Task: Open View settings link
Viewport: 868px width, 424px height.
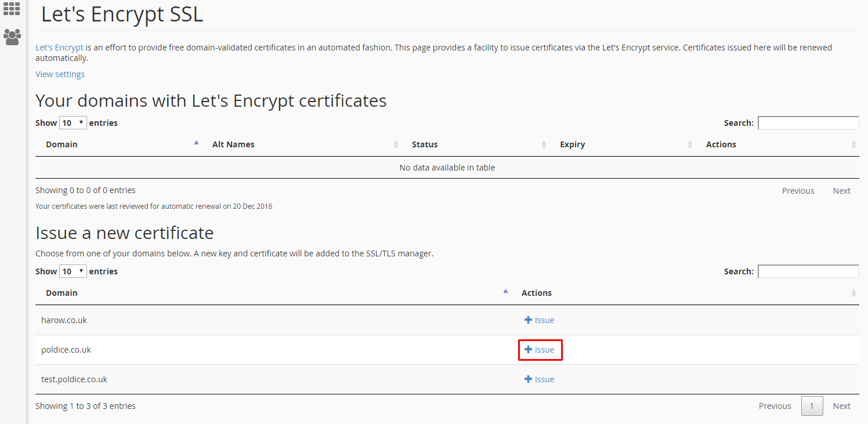Action: click(60, 74)
